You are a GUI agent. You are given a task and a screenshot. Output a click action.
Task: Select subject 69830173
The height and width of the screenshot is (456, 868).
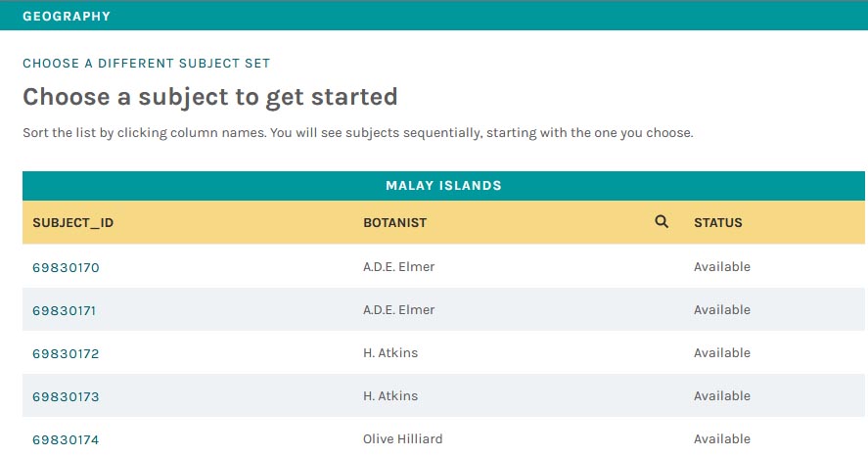click(x=66, y=396)
